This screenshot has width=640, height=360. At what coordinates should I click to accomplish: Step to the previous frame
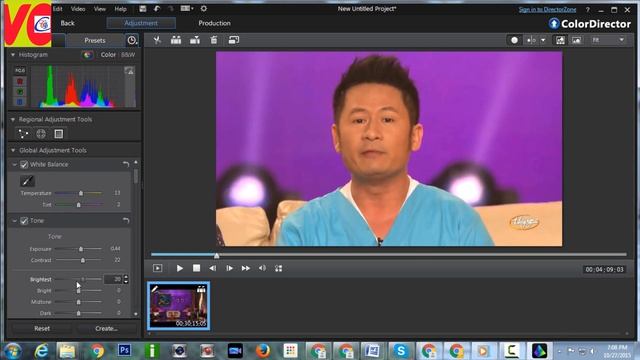[213, 268]
